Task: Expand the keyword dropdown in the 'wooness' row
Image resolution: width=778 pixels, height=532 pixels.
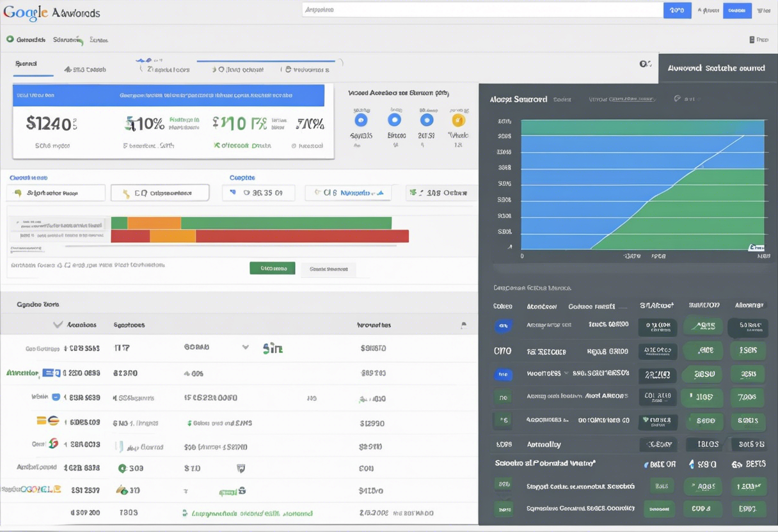Action: coord(566,374)
